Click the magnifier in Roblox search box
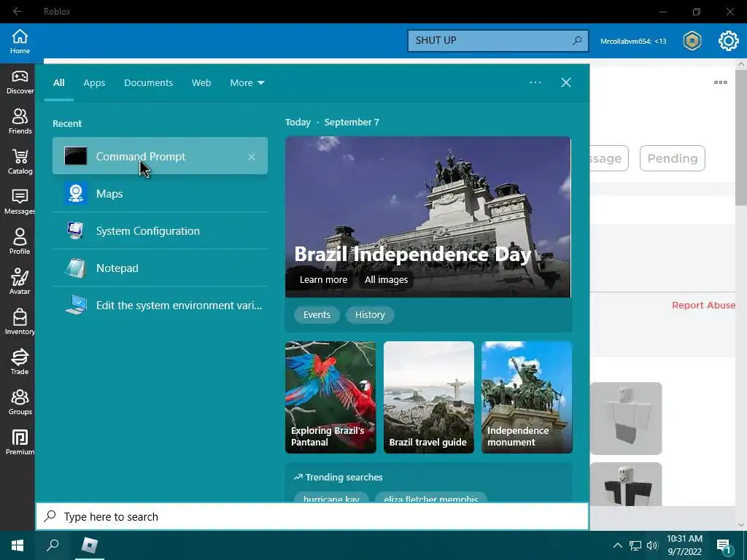The width and height of the screenshot is (747, 560). [x=577, y=41]
